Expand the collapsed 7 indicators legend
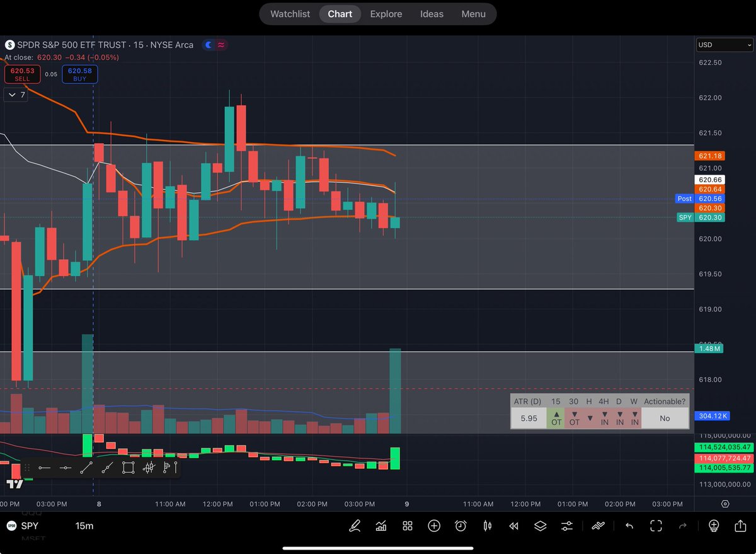This screenshot has width=756, height=554. tap(14, 95)
